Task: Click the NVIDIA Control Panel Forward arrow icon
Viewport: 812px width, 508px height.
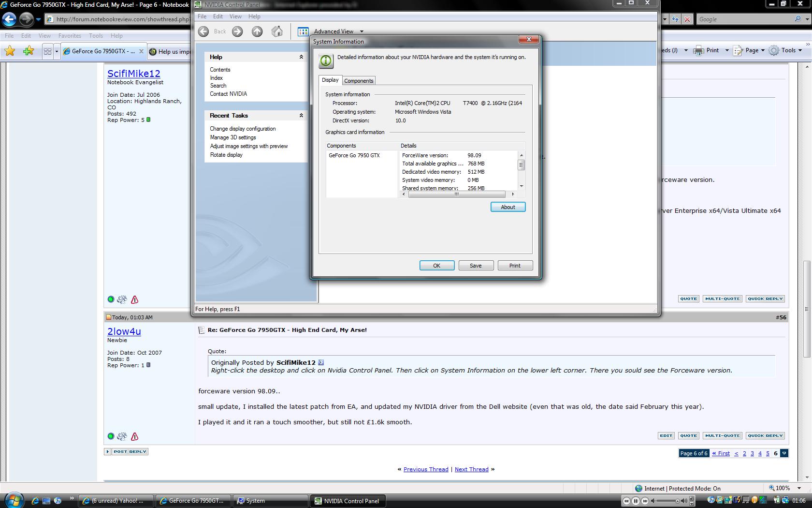Action: pos(237,31)
